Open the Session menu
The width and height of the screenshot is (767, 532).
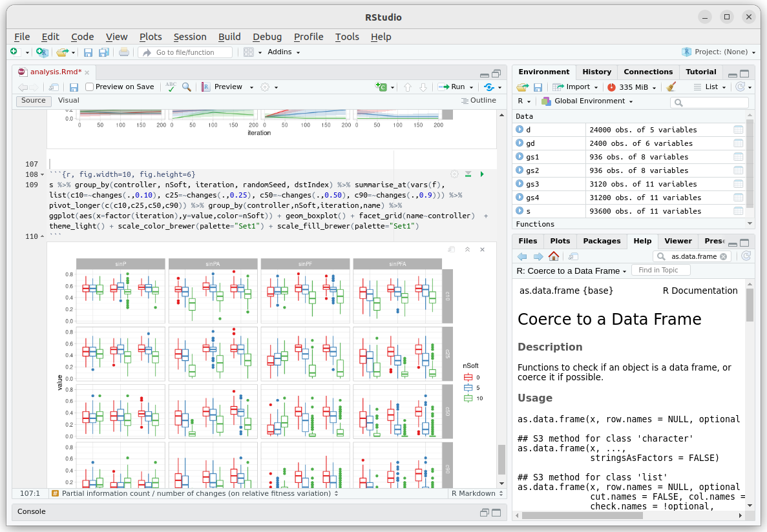pyautogui.click(x=190, y=37)
